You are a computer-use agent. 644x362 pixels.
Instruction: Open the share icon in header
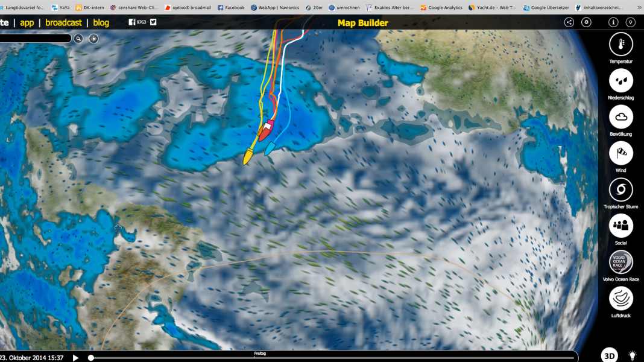pyautogui.click(x=569, y=22)
